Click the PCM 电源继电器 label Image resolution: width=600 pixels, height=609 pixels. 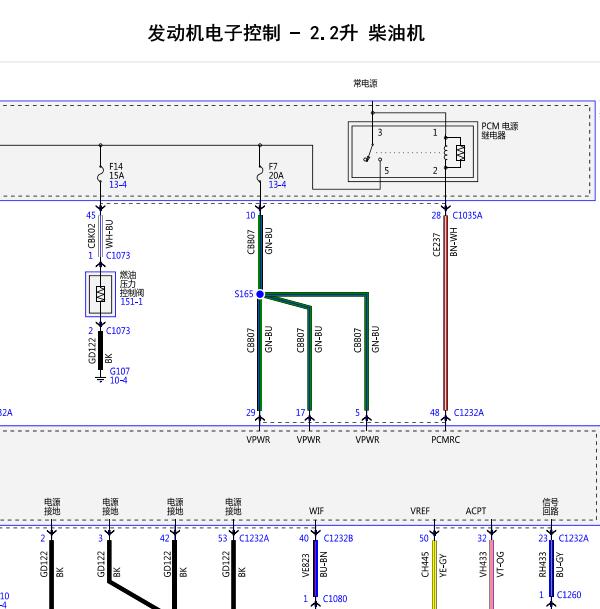click(x=500, y=131)
